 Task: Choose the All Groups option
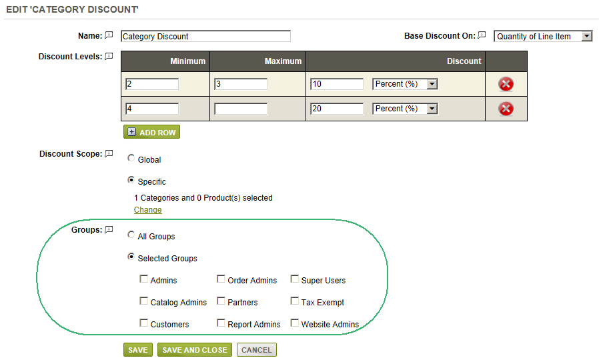pyautogui.click(x=131, y=235)
